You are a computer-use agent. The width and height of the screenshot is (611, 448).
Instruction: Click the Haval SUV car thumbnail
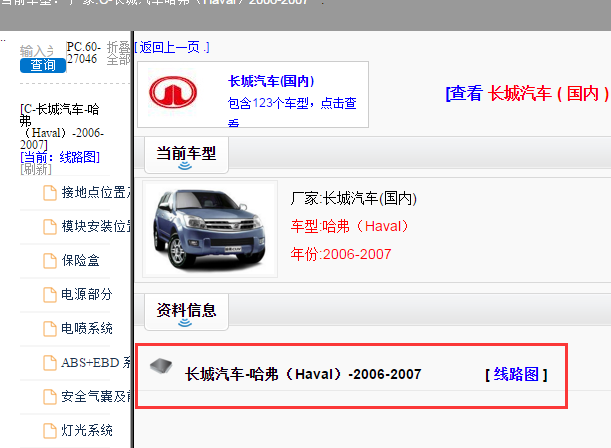[x=210, y=229]
